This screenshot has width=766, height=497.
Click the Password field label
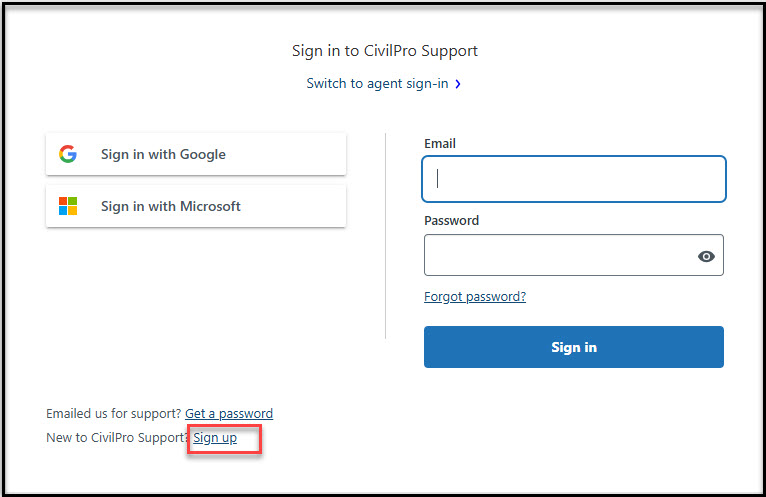click(x=451, y=220)
